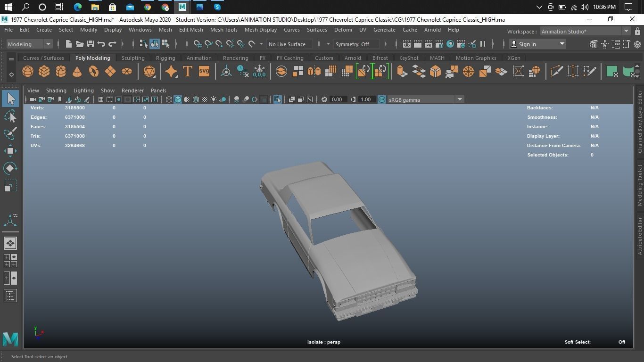Select the Paint Selection tool

point(10,133)
